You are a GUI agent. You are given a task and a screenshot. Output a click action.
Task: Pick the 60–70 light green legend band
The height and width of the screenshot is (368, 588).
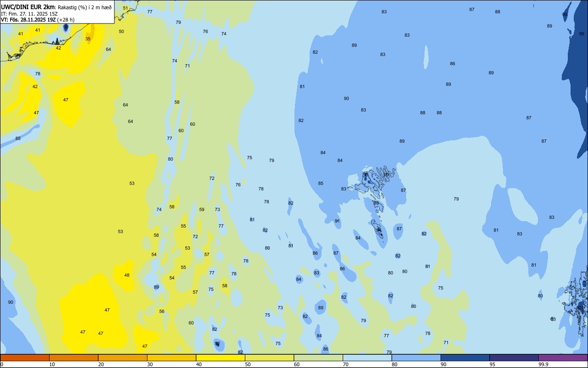[318, 357]
